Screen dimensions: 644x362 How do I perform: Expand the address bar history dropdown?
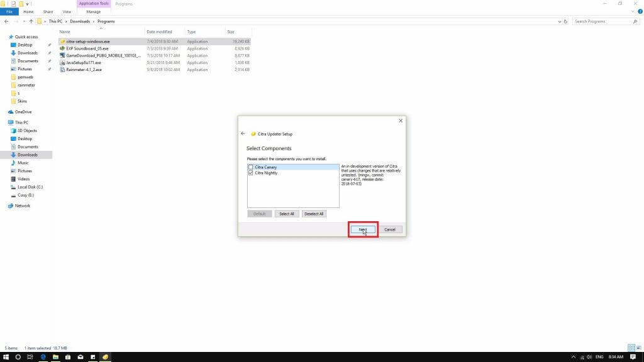(x=559, y=21)
